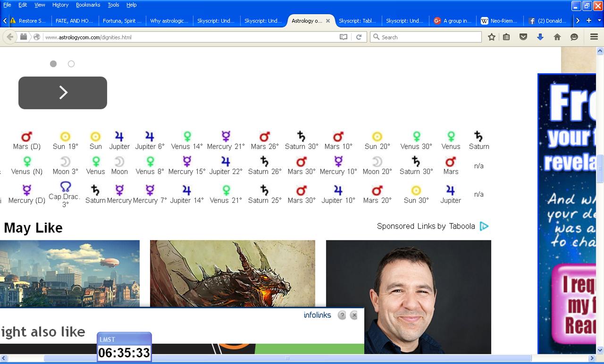Open the Help menu
The image size is (604, 364).
[131, 5]
